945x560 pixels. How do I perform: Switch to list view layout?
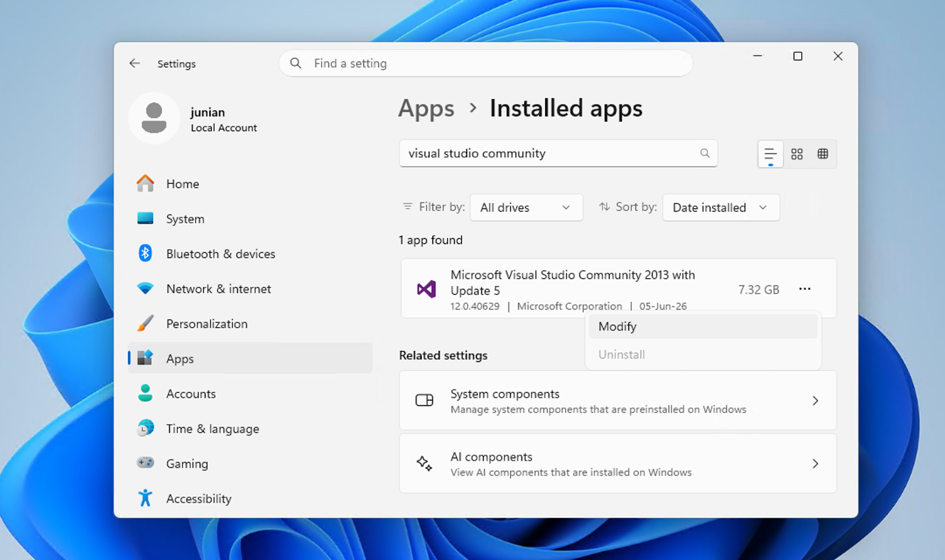(x=770, y=154)
